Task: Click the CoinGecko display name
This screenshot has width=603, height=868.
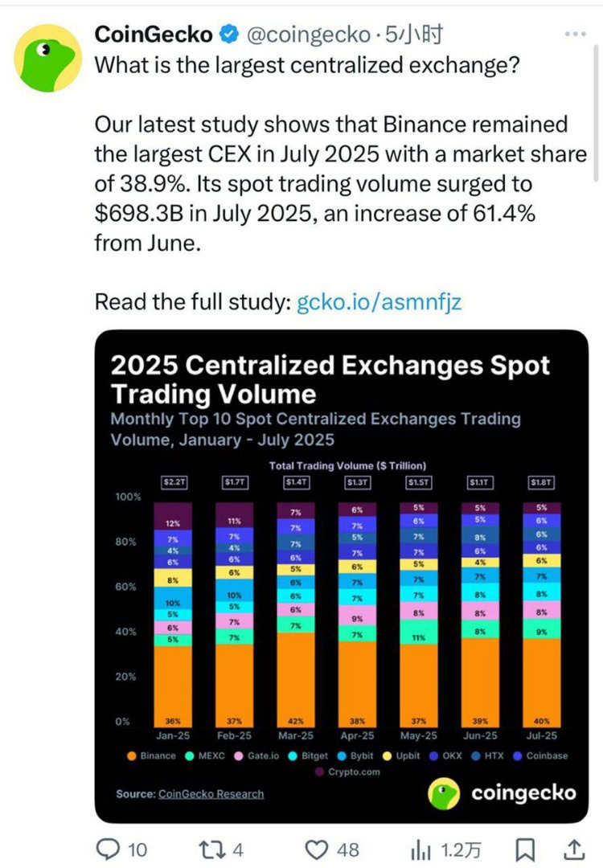Action: [154, 35]
